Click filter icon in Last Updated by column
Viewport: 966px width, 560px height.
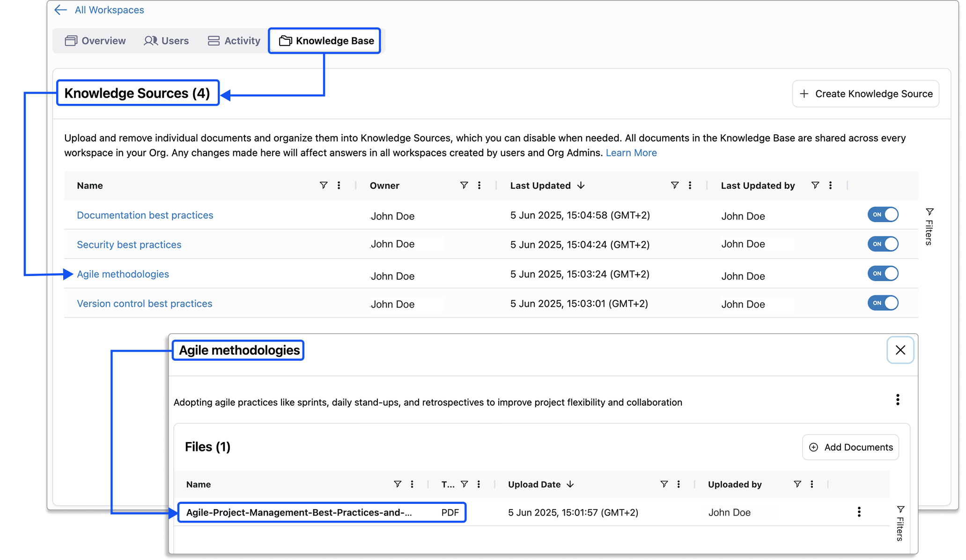coord(815,185)
